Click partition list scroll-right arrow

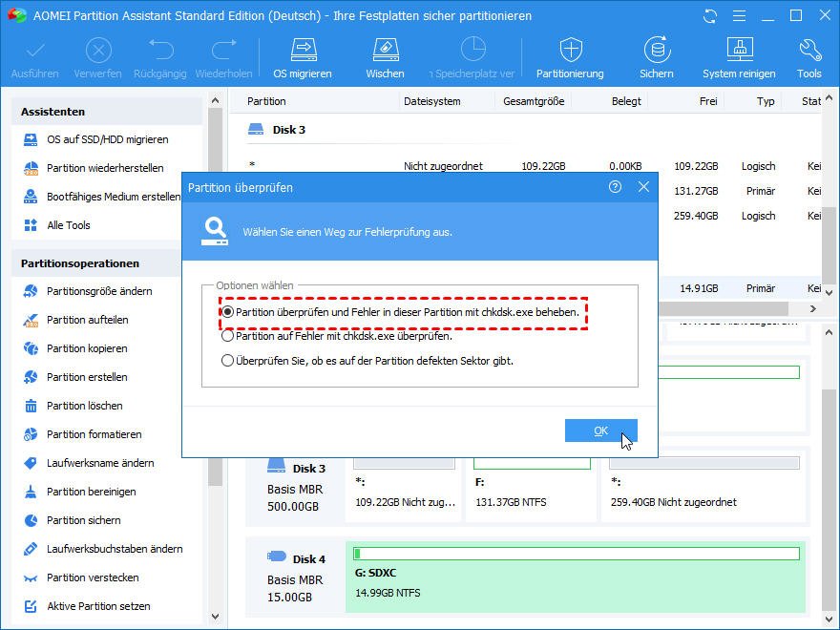point(812,308)
